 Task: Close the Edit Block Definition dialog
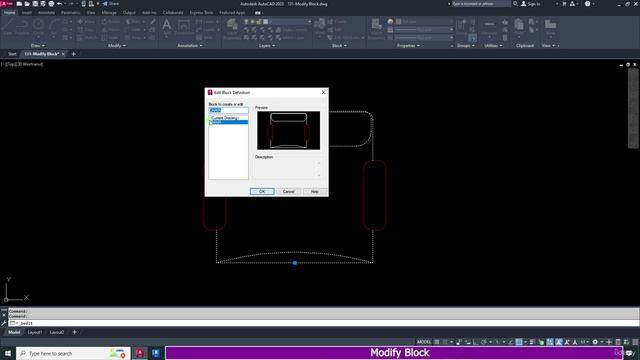324,92
